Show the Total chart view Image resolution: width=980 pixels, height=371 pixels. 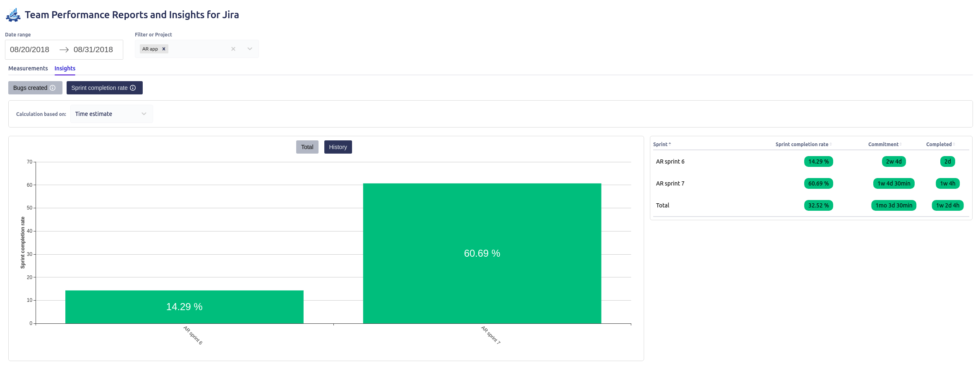307,147
